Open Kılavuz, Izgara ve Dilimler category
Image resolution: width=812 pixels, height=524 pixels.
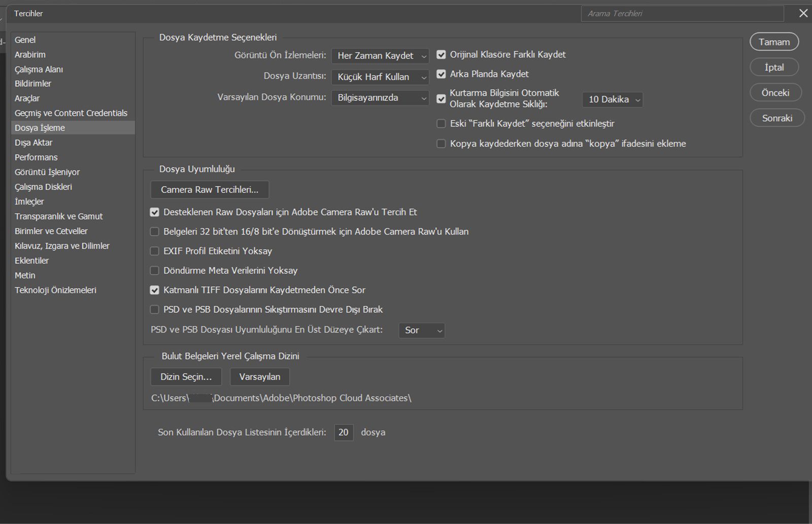(x=73, y=246)
